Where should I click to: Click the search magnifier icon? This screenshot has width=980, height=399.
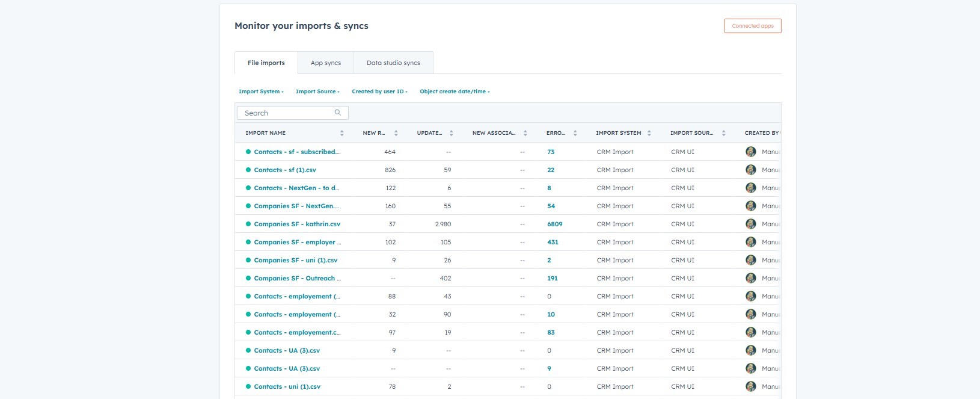tap(338, 113)
